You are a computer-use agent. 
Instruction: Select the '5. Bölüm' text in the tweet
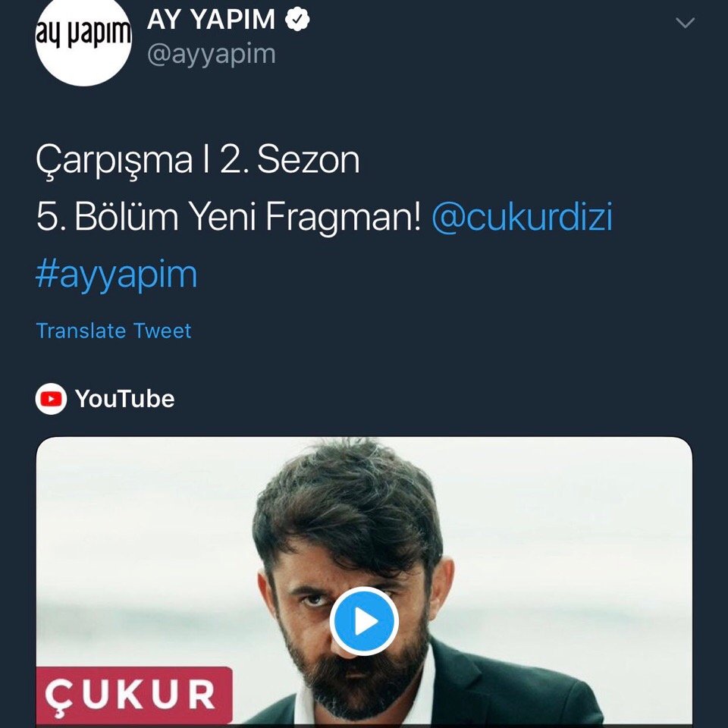coord(107,216)
